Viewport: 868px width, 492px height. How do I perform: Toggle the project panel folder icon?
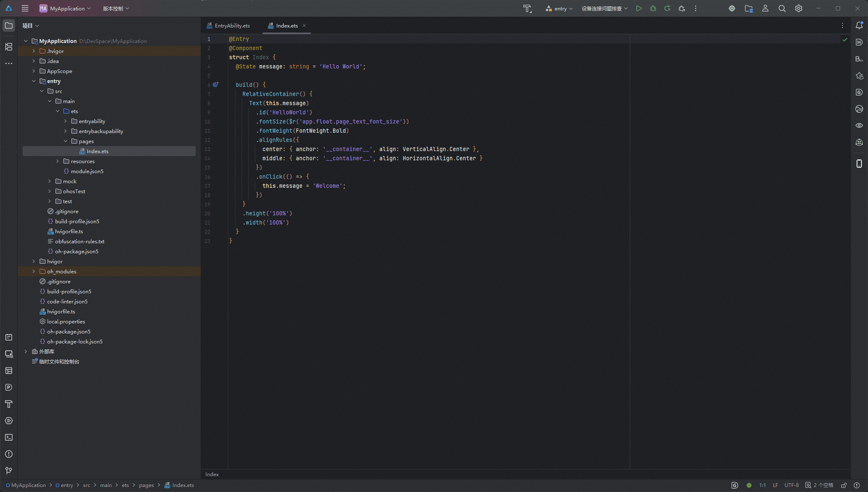[x=9, y=25]
